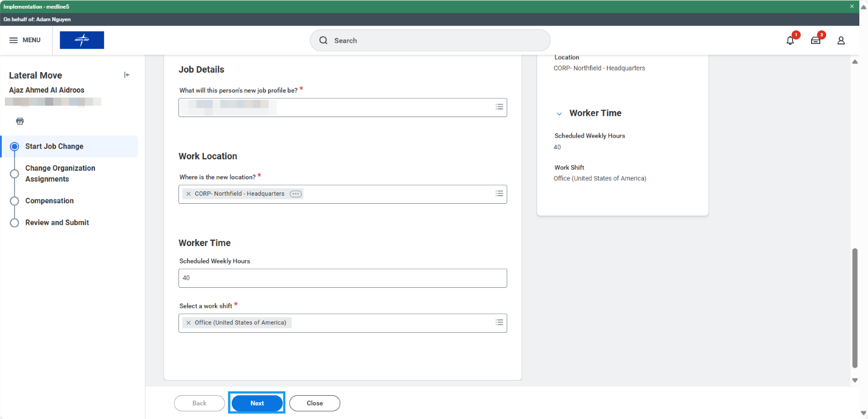Select the Review and Submit step
Image resolution: width=868 pixels, height=419 pixels.
57,222
